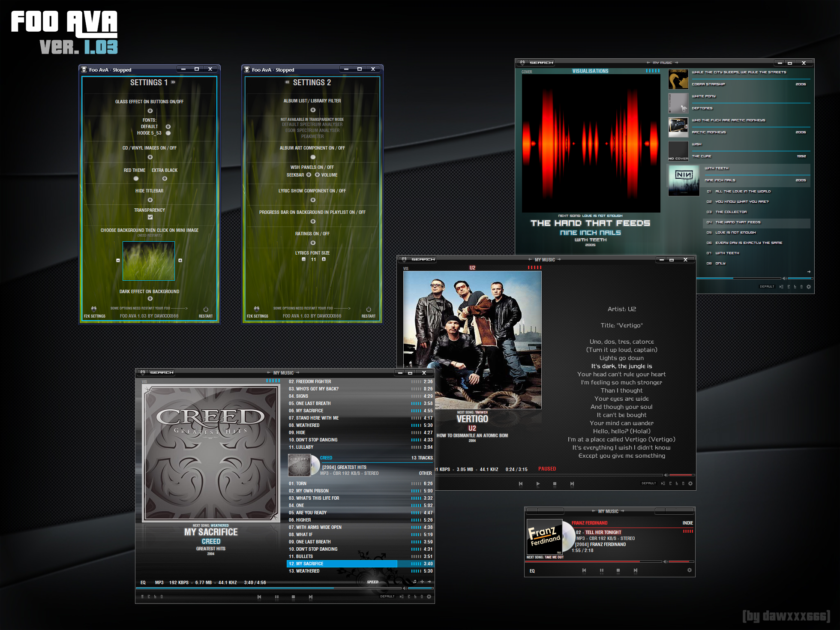Adjust volume bar in Franz Ferdinand mini player
Viewport: 840px width, 630px height.
(x=681, y=561)
